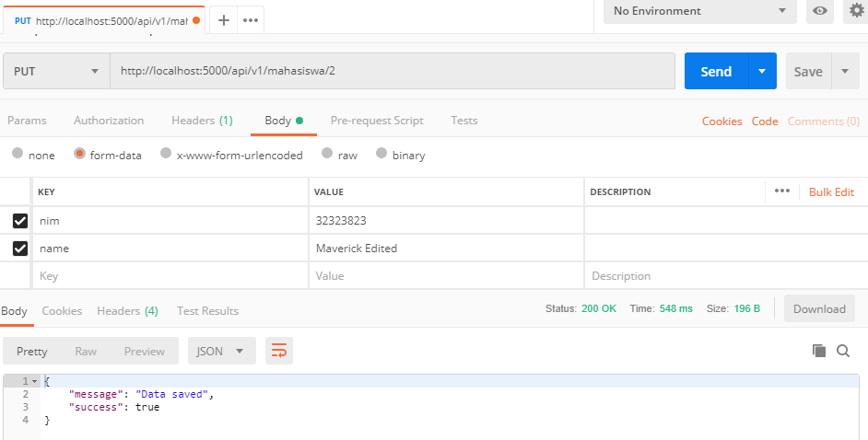Click the request URL field
This screenshot has height=440, width=868.
click(x=393, y=71)
